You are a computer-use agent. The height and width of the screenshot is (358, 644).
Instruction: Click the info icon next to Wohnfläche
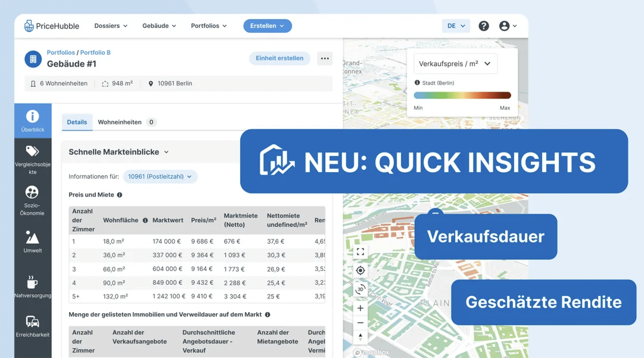[x=145, y=220]
